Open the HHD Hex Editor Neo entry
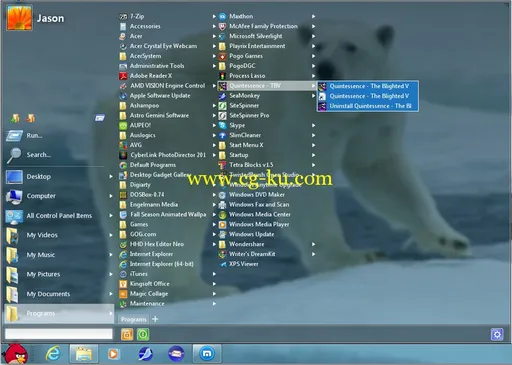The height and width of the screenshot is (365, 512). (168, 244)
